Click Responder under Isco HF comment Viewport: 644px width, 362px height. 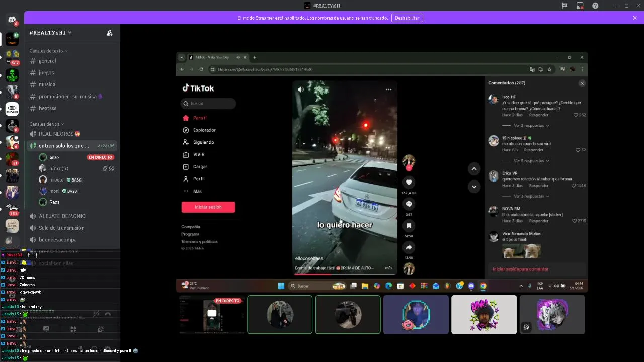(538, 115)
